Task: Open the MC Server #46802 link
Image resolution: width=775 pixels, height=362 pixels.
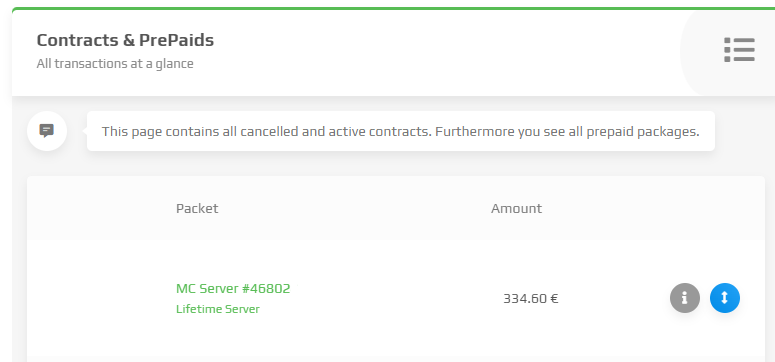Action: [233, 288]
